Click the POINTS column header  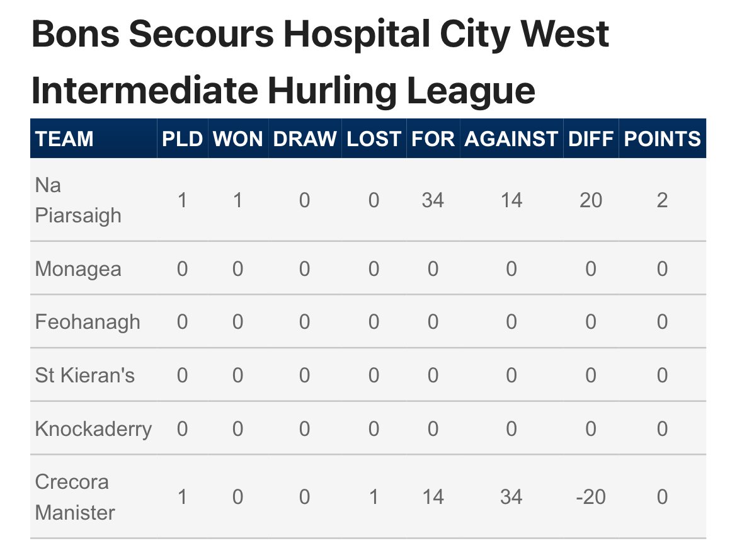coord(662,139)
